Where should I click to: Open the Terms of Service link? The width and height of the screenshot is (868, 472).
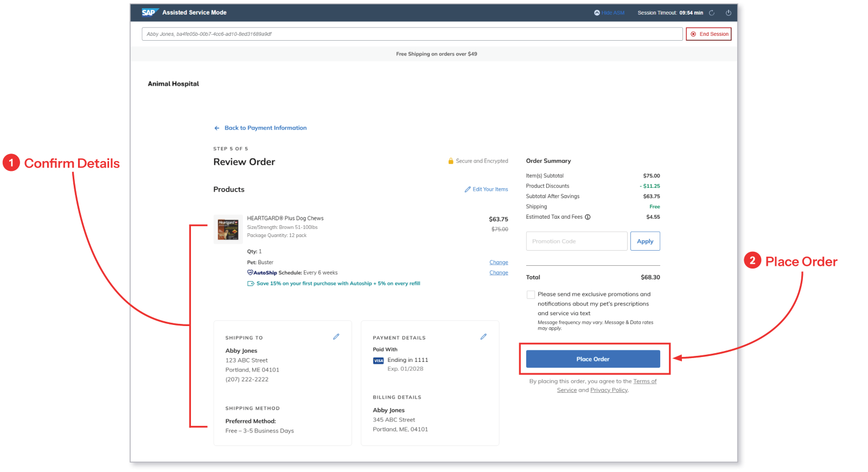click(607, 386)
